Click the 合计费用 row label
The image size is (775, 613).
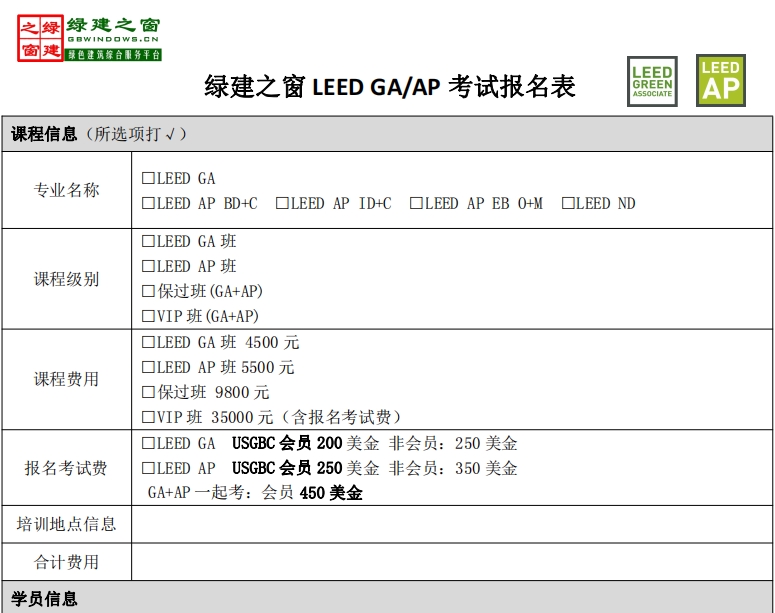tap(66, 562)
